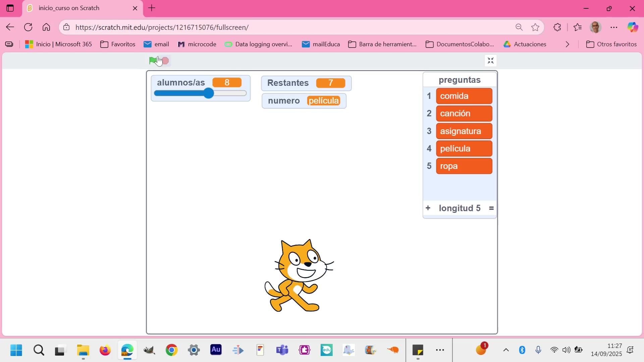Viewport: 644px width, 362px height.
Task: Expand more bookmarks chevron
Action: (568, 44)
